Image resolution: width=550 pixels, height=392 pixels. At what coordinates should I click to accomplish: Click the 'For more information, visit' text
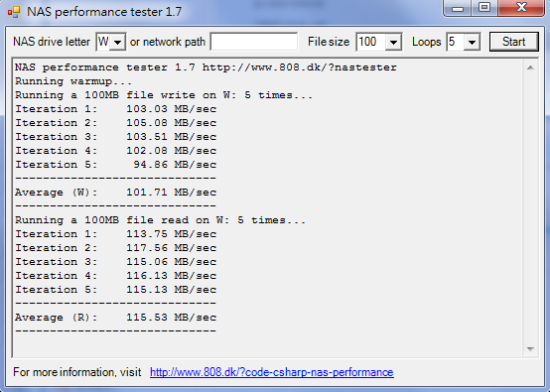76,372
